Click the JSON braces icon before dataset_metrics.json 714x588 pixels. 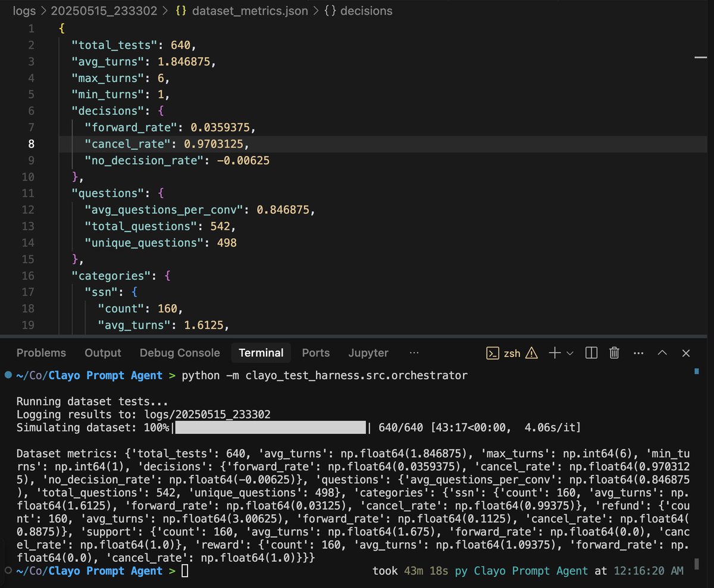click(180, 11)
